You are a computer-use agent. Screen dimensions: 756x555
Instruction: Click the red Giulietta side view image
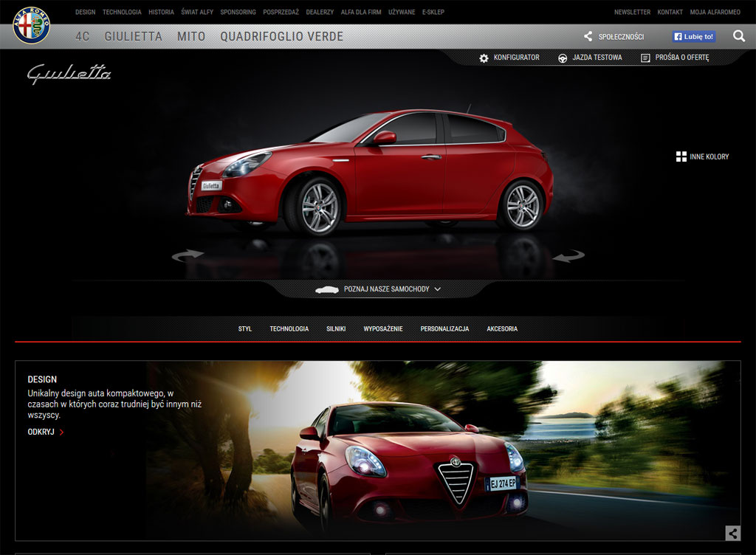[x=369, y=173]
